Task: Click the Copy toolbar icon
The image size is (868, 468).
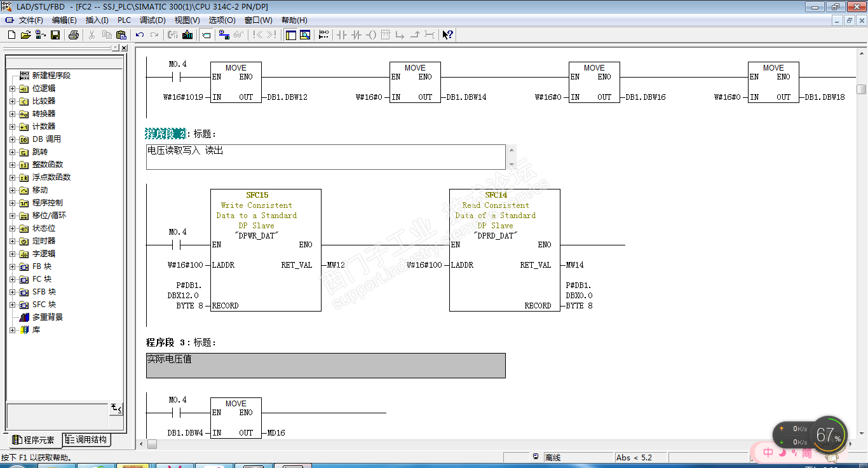Action: coord(107,35)
